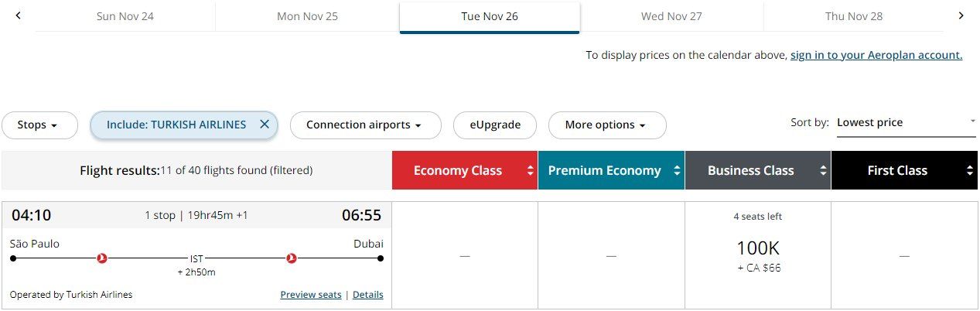Open Sort by Lowest price selector

[x=905, y=123]
